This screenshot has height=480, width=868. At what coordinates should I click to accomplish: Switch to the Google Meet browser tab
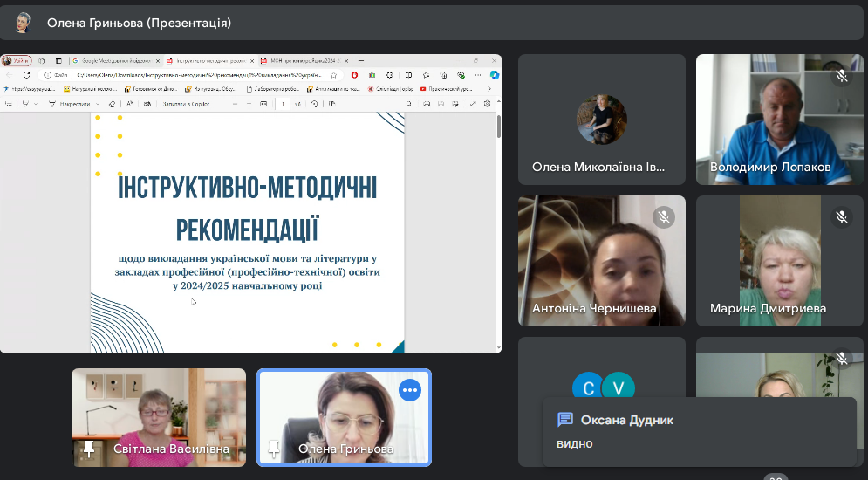tap(113, 61)
